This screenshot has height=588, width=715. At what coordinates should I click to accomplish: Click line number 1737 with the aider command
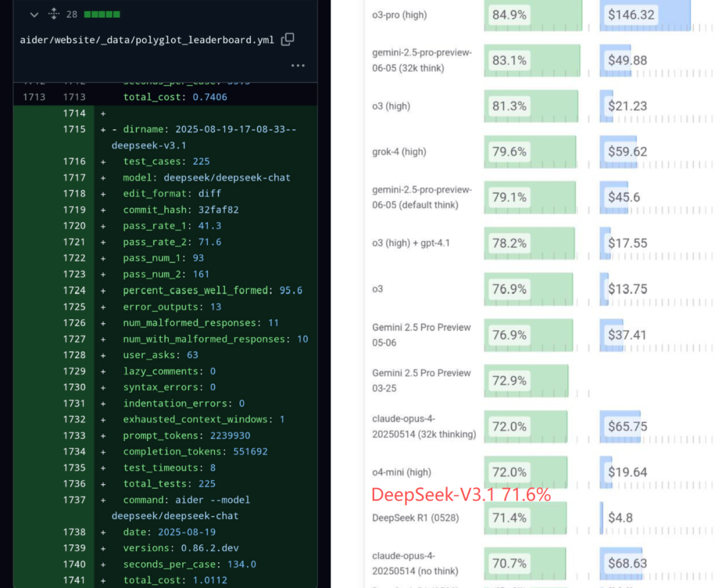point(74,500)
